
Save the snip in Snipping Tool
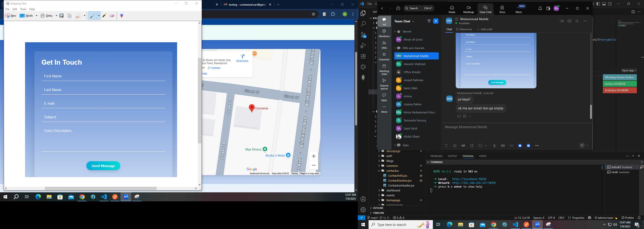pyautogui.click(x=61, y=16)
